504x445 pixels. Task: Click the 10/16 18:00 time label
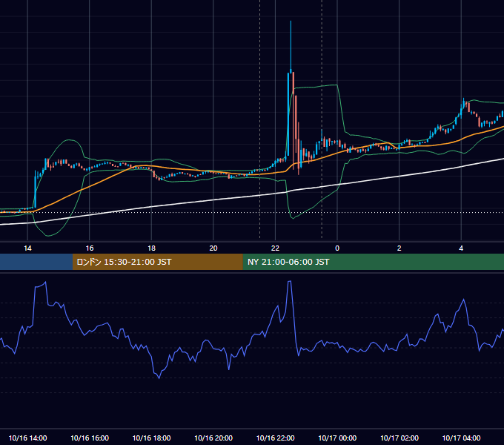(151, 438)
